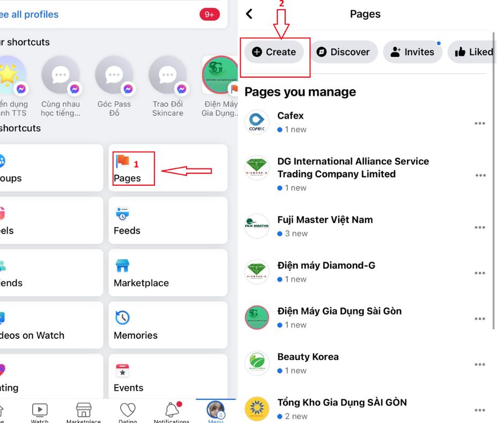Image resolution: width=504 pixels, height=423 pixels.
Task: Tap the DG International Alliance page logo
Action: pos(257,168)
